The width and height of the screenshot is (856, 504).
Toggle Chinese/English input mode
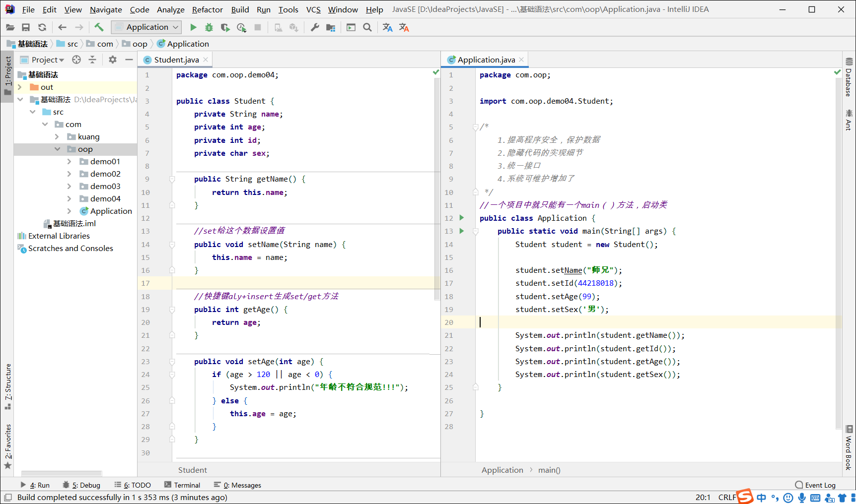pyautogui.click(x=762, y=498)
